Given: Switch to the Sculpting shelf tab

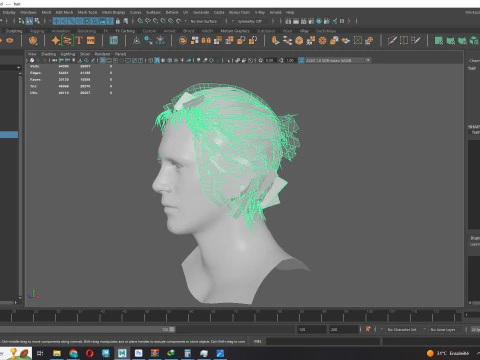Looking at the screenshot, I should 14,31.
